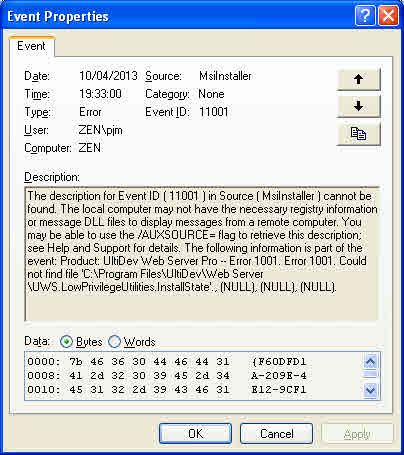Select the Event tab
Screen dimensions: 404x455
tap(31, 46)
